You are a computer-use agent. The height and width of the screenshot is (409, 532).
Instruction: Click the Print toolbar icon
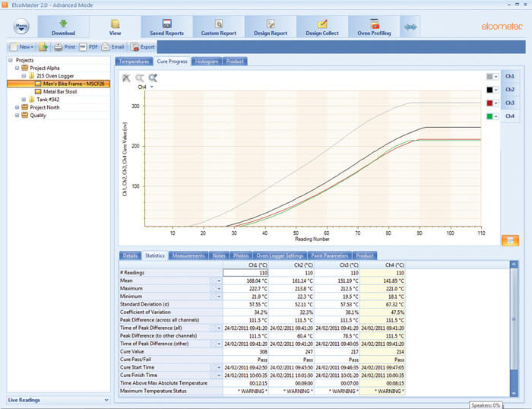[64, 47]
